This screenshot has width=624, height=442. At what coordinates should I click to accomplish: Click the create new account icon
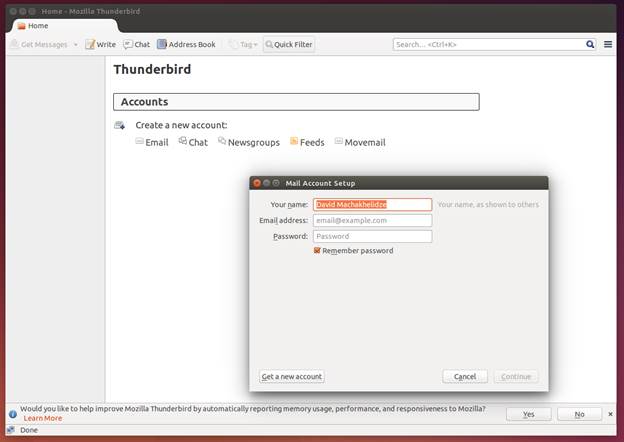point(119,125)
